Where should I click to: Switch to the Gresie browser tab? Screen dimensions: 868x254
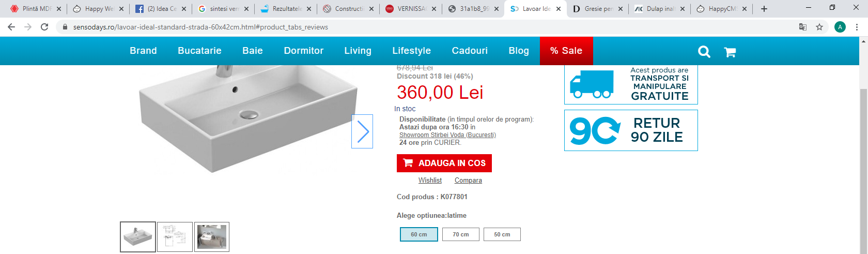pyautogui.click(x=598, y=9)
